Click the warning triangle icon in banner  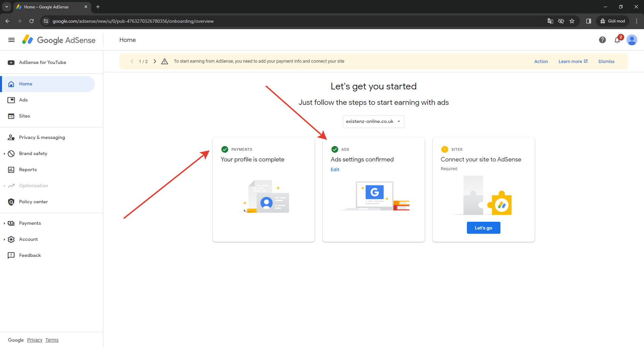[164, 61]
